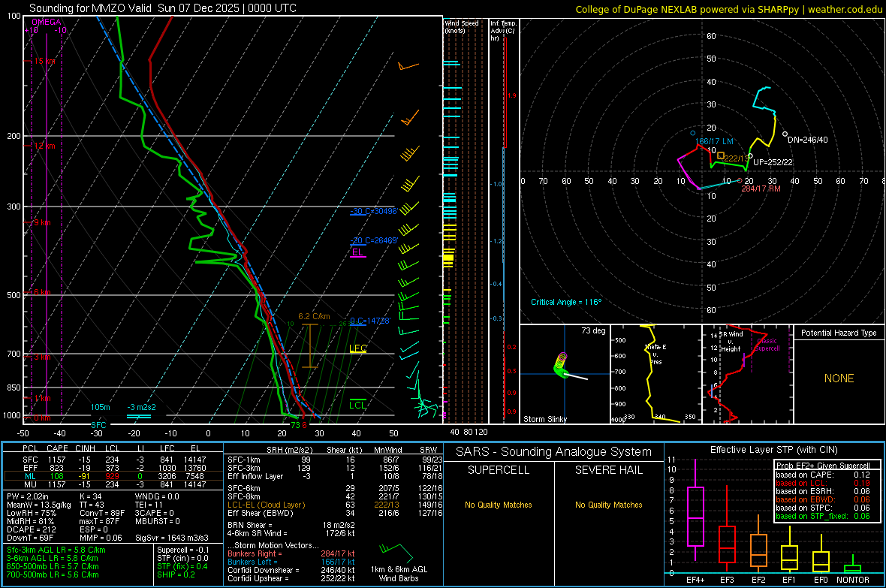Click the Eff Shear (EBWD) row
Viewport: 886px width, 588px height.
click(335, 514)
